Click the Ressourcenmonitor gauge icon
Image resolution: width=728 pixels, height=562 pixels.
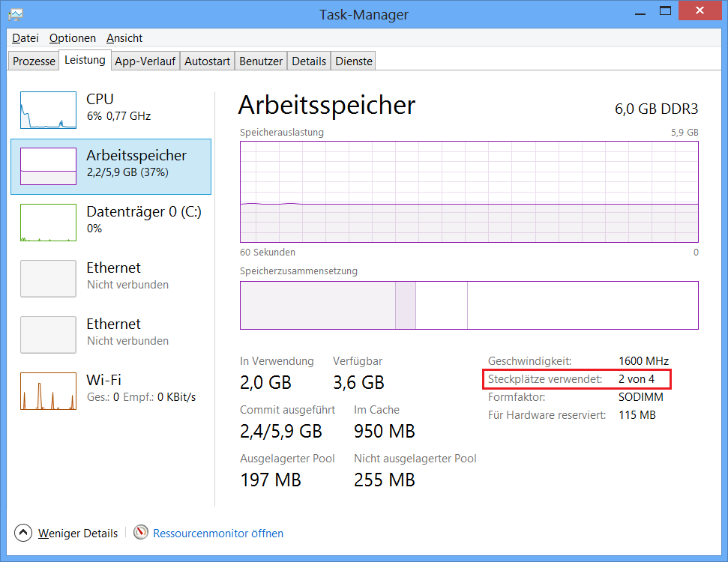(141, 533)
